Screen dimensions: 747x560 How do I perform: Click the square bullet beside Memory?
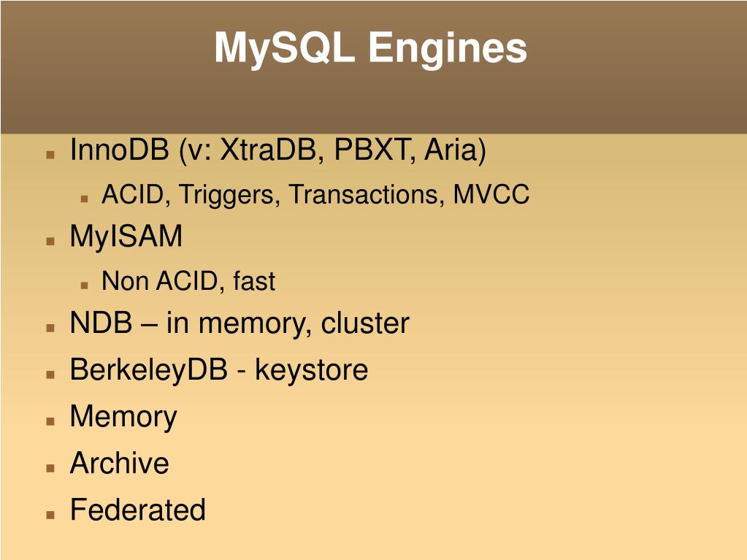coord(50,421)
